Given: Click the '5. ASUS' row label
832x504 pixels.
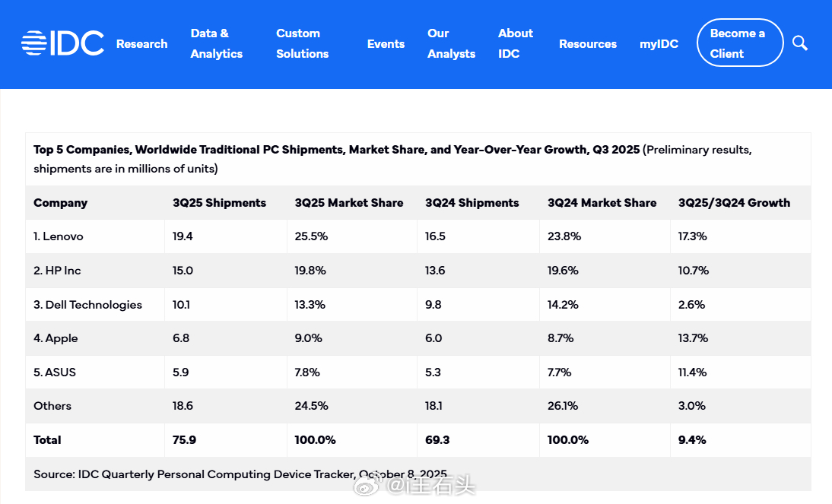Looking at the screenshot, I should [x=55, y=372].
